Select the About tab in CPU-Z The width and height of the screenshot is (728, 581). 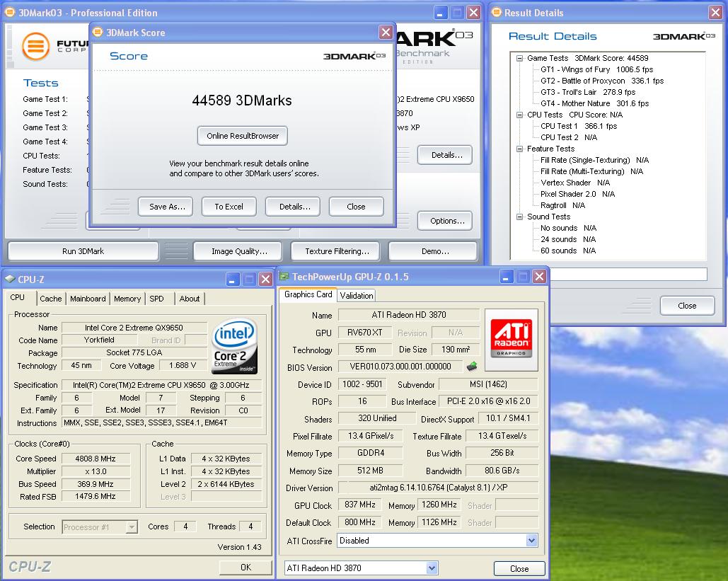(x=190, y=299)
